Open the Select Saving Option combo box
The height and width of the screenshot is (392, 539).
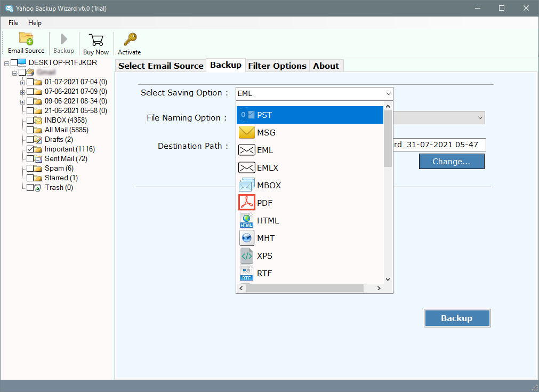tap(314, 93)
